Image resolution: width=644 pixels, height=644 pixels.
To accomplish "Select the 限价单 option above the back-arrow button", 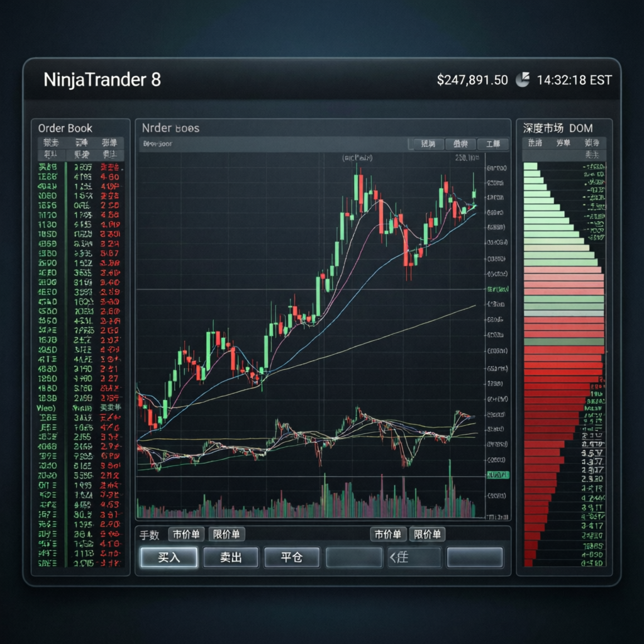I will [428, 535].
